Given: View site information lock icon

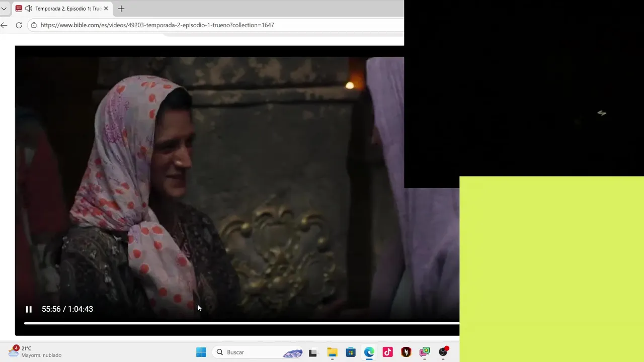Looking at the screenshot, I should point(34,25).
